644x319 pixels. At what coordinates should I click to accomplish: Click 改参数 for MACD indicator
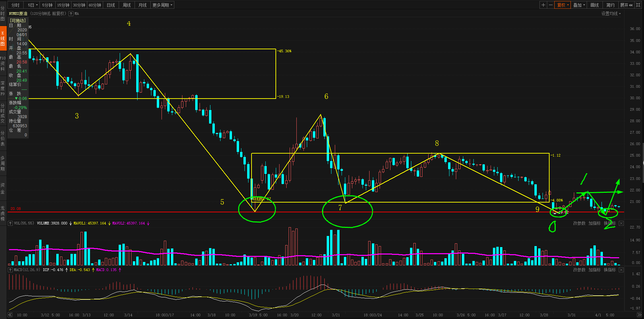(x=579, y=270)
